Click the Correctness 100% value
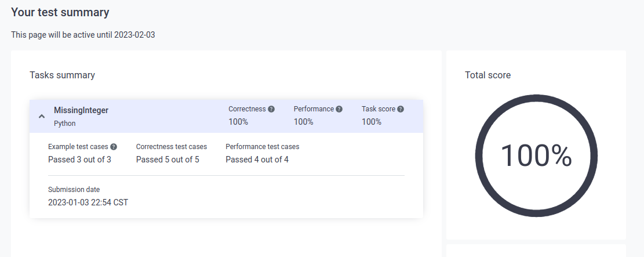 point(238,122)
